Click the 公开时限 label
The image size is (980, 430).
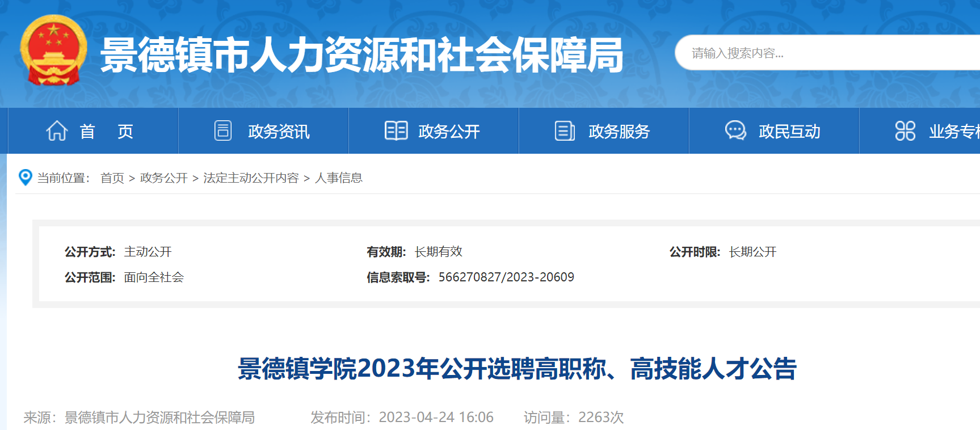695,252
